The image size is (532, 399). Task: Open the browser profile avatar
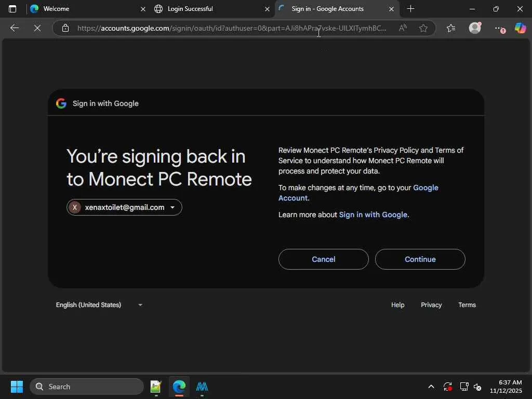tap(475, 28)
